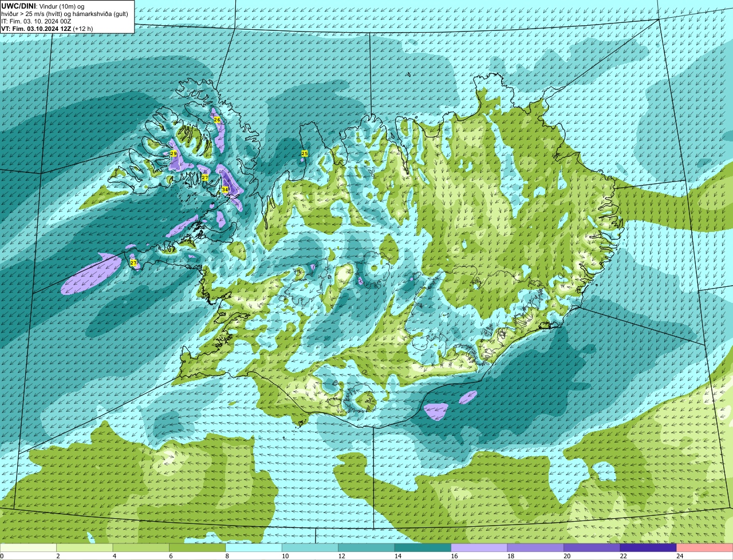Image resolution: width=733 pixels, height=560 pixels.
Task: Click the "18" legend scale number
Action: [510, 555]
